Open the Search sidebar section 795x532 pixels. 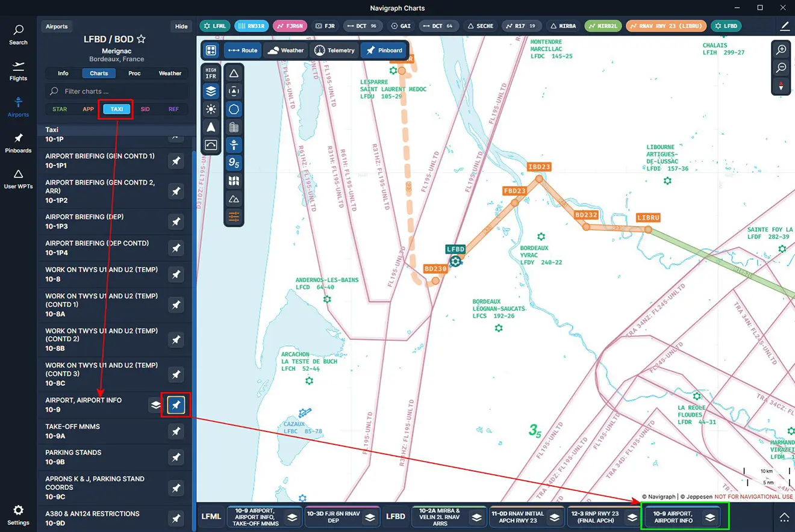coord(18,35)
